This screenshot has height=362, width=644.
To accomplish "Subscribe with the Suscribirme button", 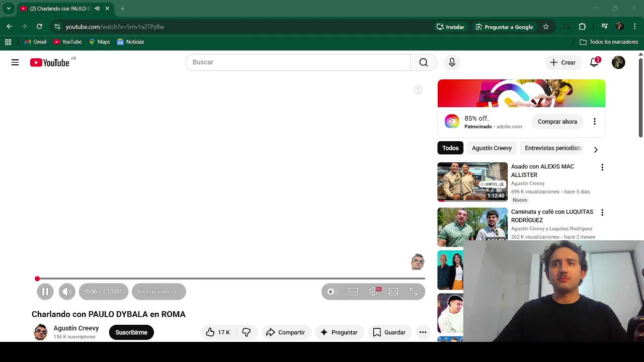I will click(x=131, y=332).
